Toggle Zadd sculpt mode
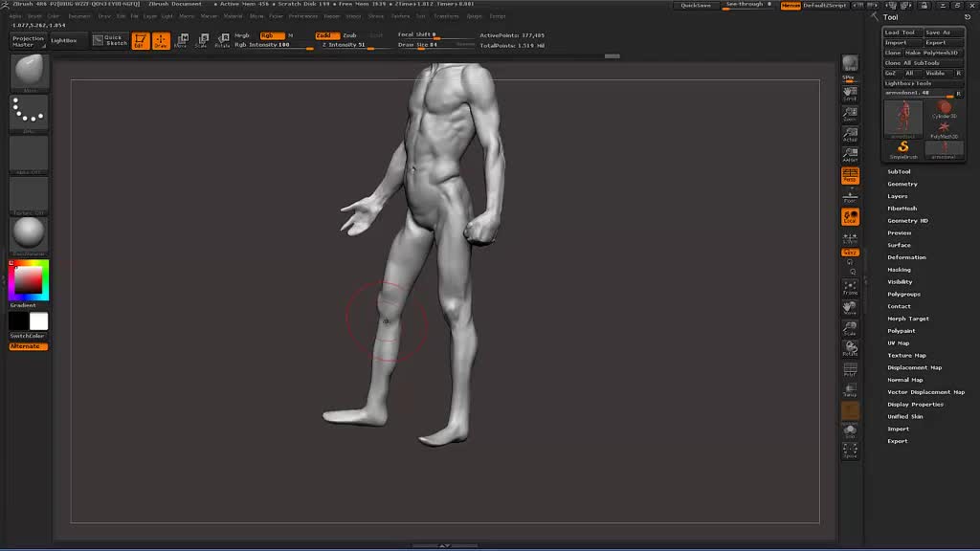The height and width of the screenshot is (551, 980). [327, 35]
